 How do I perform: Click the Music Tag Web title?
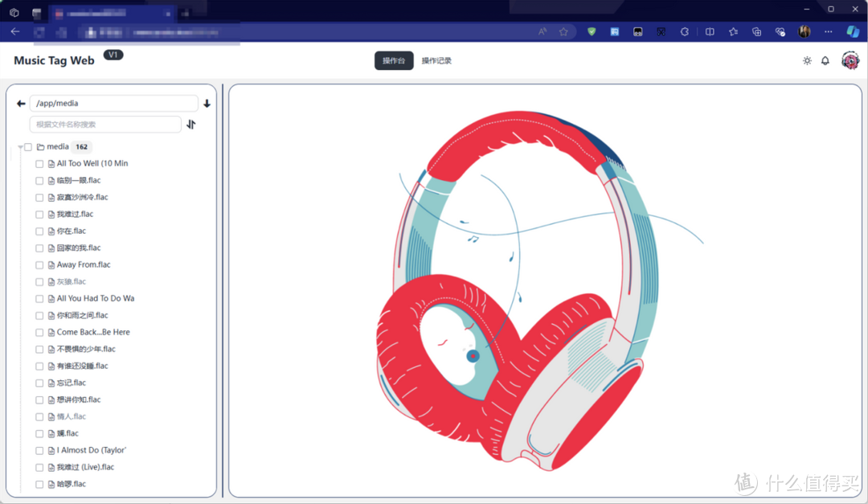54,61
